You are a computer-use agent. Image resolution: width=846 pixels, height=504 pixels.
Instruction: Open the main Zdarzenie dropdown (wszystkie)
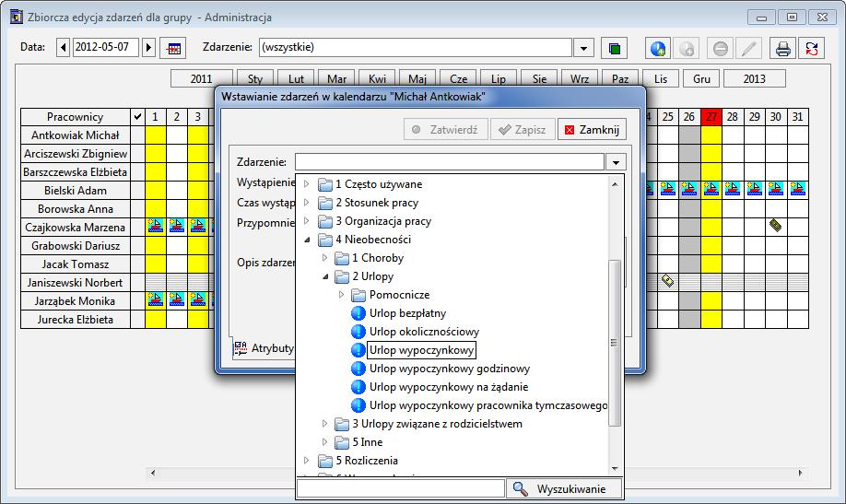point(583,48)
